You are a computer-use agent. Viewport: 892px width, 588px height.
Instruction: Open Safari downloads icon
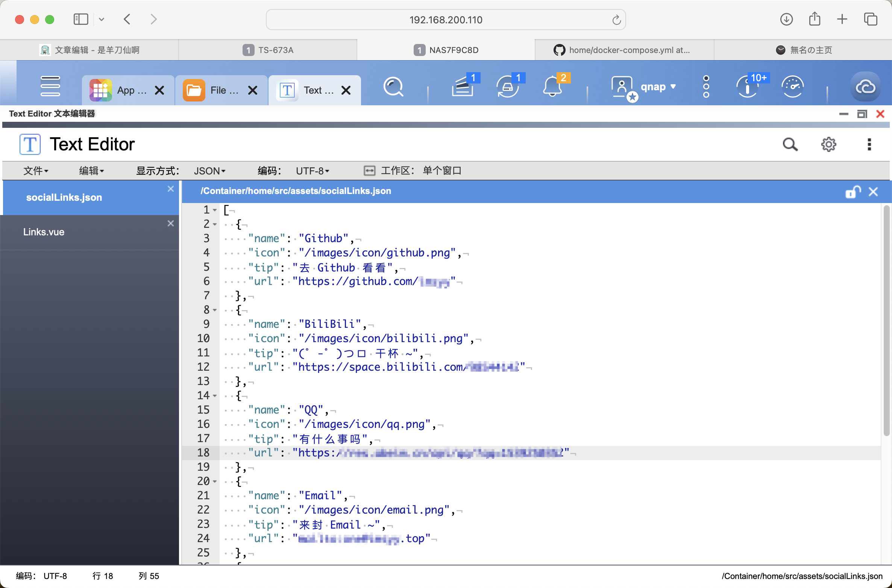click(786, 19)
